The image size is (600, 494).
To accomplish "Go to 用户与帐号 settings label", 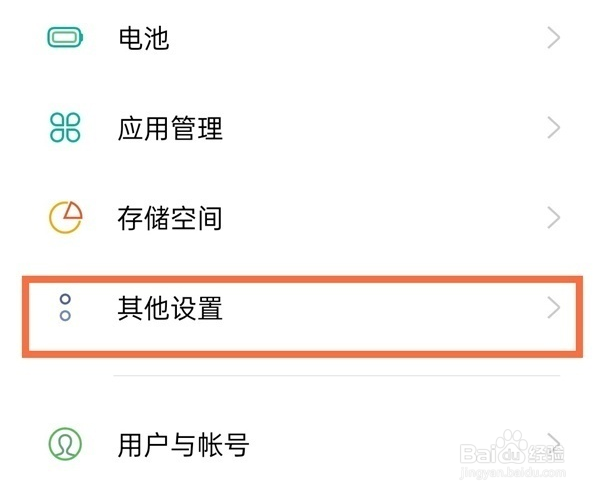I will click(x=183, y=443).
